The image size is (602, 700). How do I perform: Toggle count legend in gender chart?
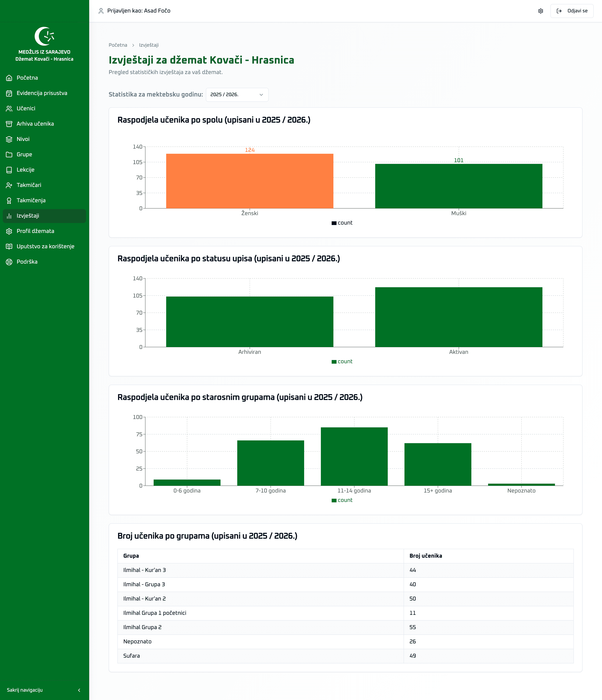(x=342, y=223)
